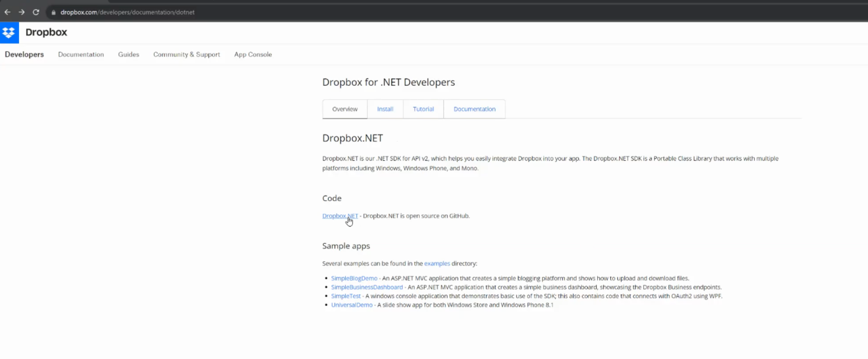
Task: Click the paragraph starting 'Dropbox.NET is our .NET SDK'
Action: click(550, 163)
